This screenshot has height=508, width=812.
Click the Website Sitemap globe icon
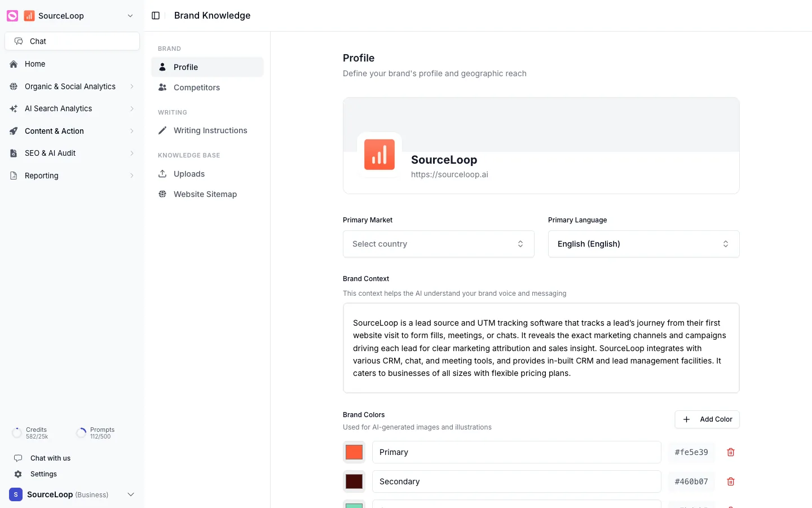162,194
